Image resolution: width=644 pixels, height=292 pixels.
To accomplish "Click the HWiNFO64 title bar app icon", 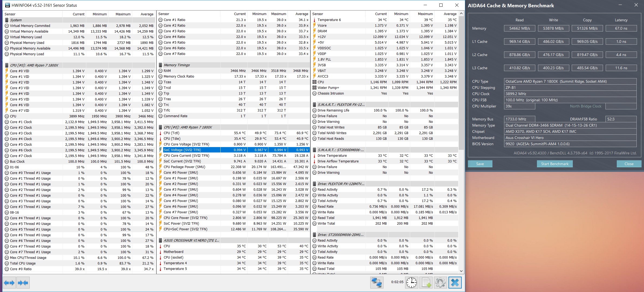I will [x=7, y=5].
